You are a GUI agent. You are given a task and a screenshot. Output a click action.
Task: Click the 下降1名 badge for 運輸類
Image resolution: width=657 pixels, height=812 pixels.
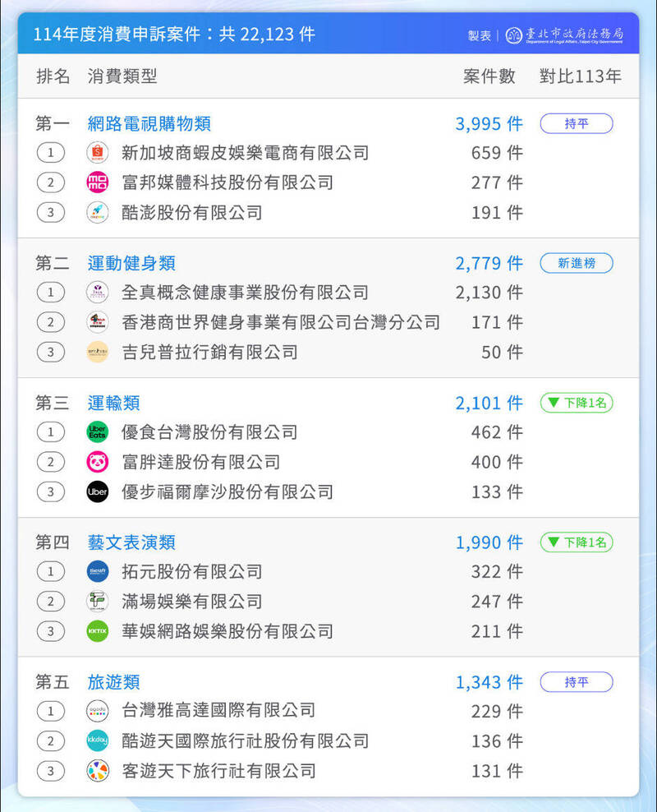(577, 403)
